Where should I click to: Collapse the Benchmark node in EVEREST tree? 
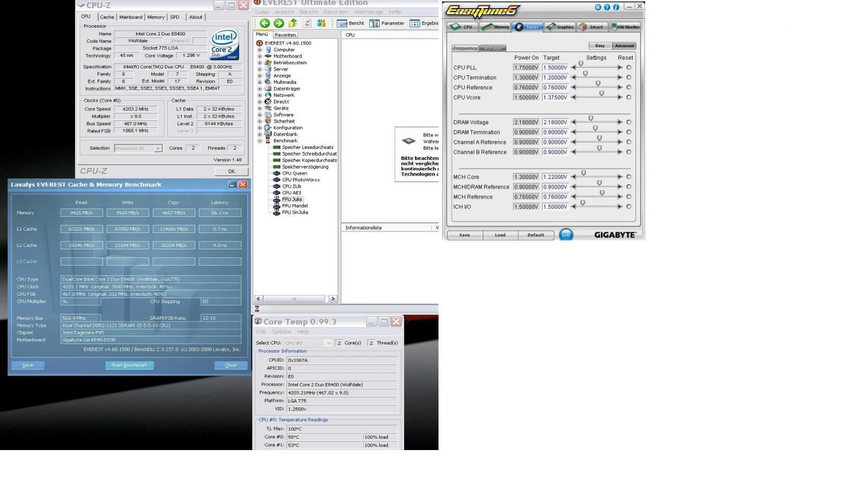click(259, 140)
